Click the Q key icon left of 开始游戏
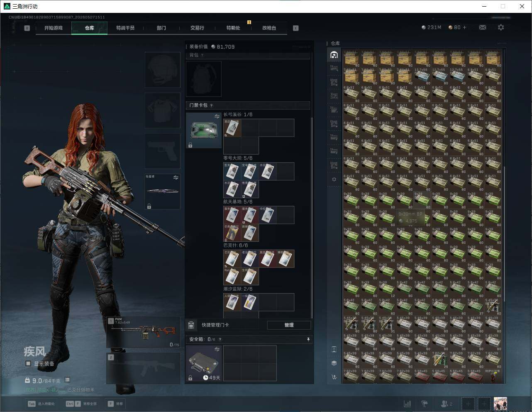The width and height of the screenshot is (532, 412). click(27, 28)
